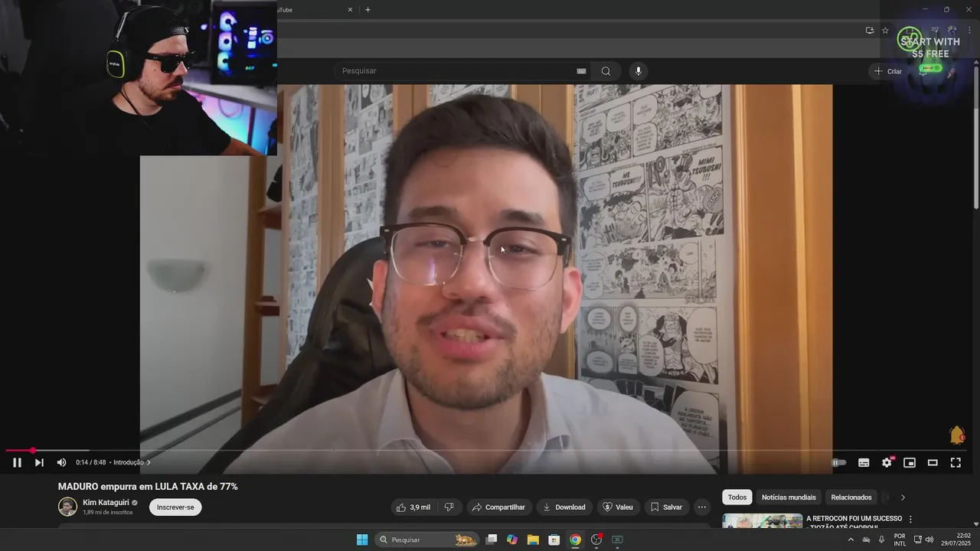Click the video title text
This screenshot has width=980, height=551.
[148, 487]
